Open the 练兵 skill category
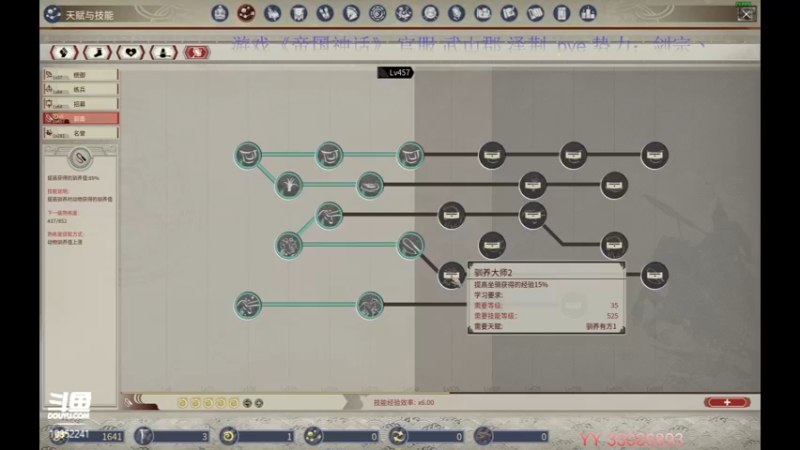The width and height of the screenshot is (800, 450). [81, 89]
